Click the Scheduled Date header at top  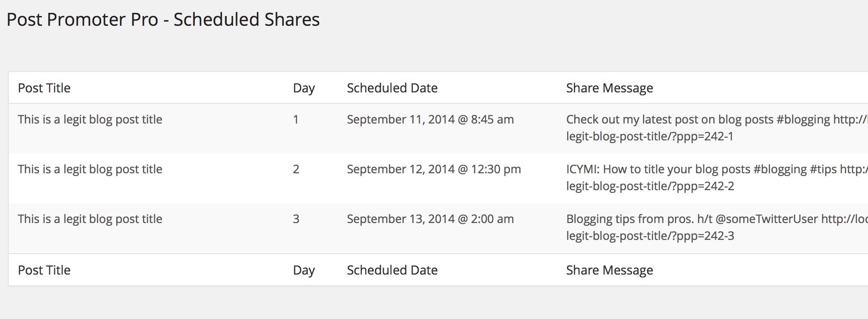point(392,88)
